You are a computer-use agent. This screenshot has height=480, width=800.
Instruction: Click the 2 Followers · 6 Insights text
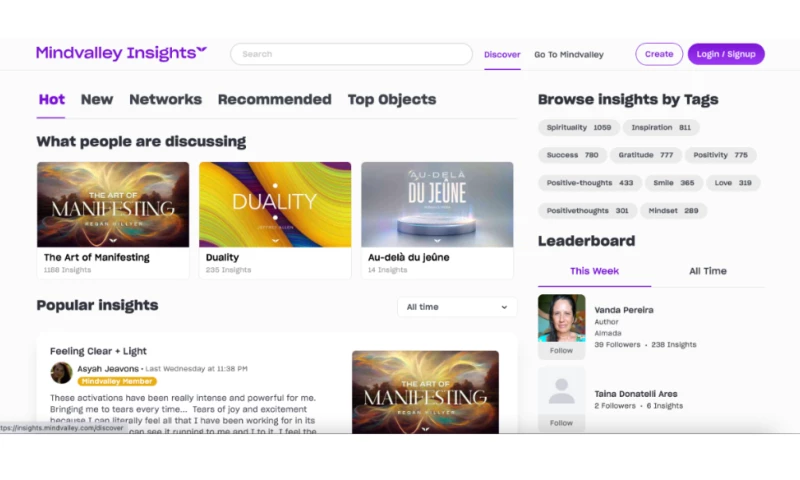pyautogui.click(x=638, y=406)
